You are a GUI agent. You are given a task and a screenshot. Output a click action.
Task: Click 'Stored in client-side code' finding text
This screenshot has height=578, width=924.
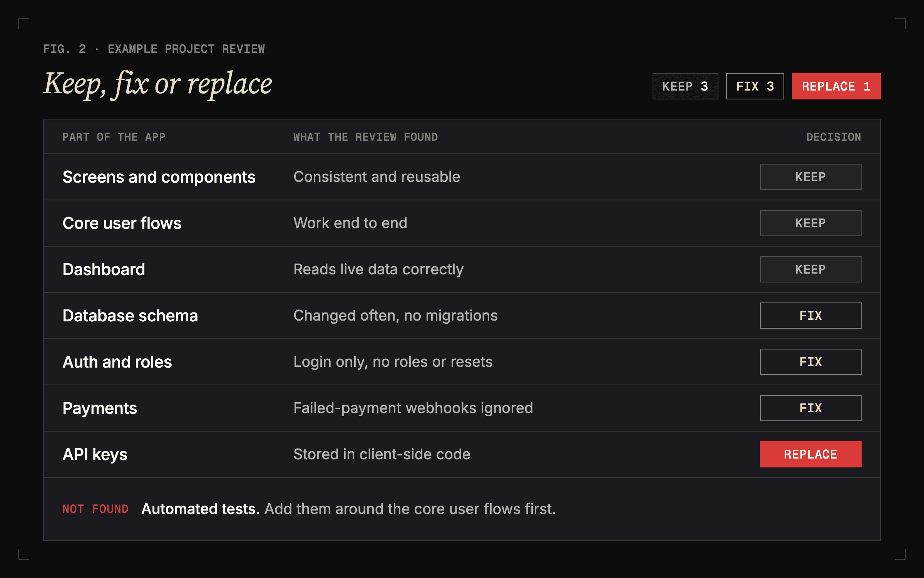(x=382, y=454)
